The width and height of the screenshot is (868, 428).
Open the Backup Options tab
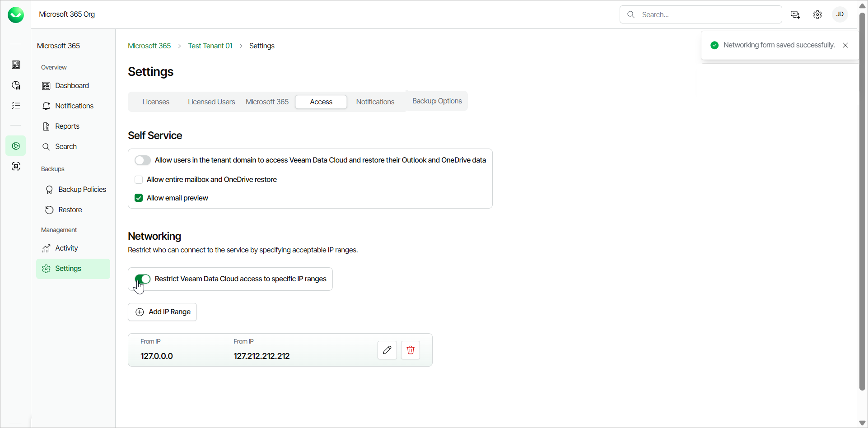tap(437, 101)
